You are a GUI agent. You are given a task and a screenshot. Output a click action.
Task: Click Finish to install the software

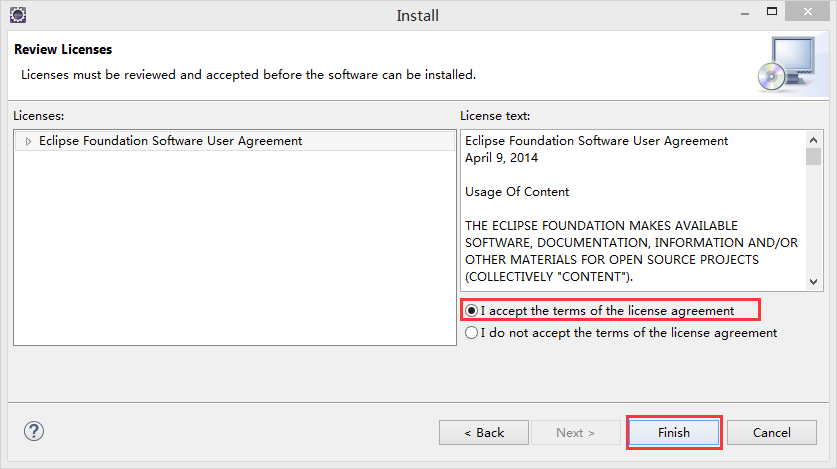[x=674, y=433]
